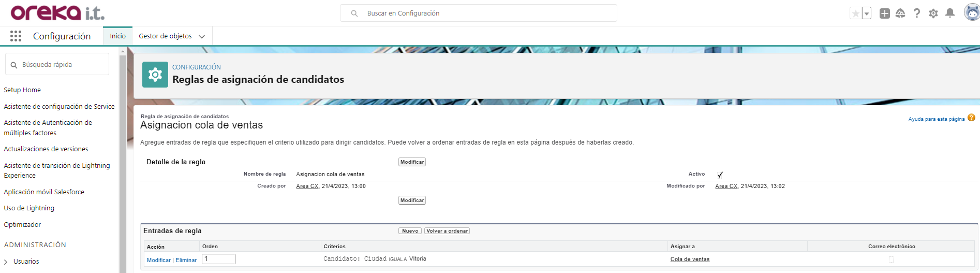Click the orange help icon beside Ayuda
This screenshot has width=980, height=273.
971,118
